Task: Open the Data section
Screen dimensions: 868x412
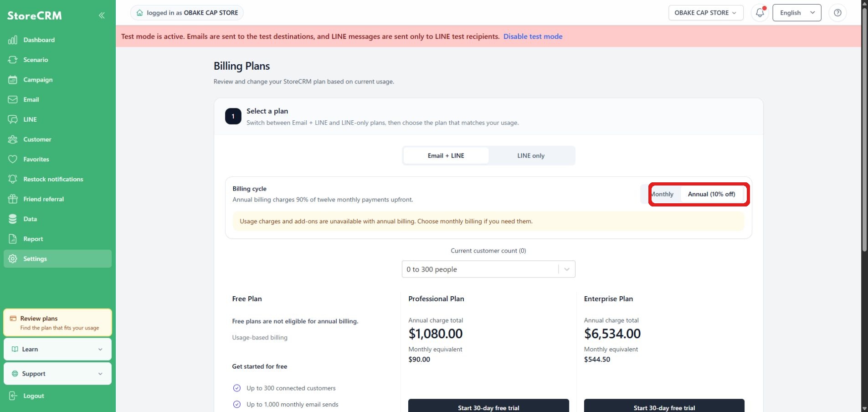Action: pos(57,219)
